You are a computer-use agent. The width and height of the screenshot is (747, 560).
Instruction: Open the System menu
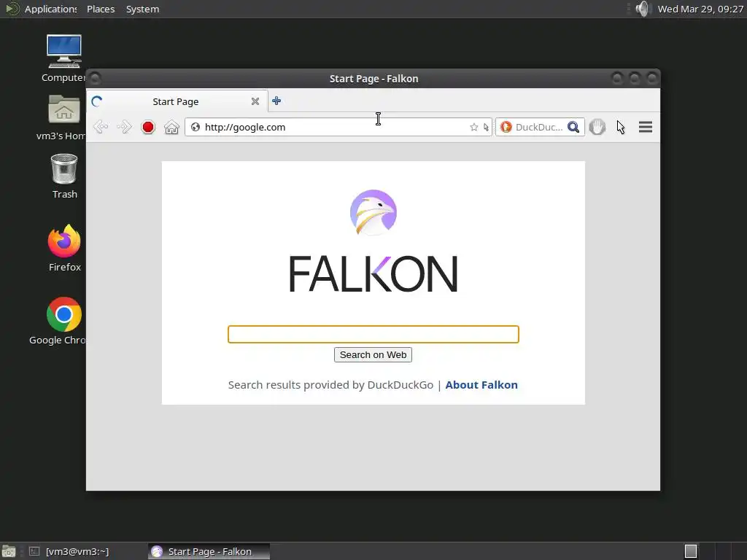(x=142, y=9)
